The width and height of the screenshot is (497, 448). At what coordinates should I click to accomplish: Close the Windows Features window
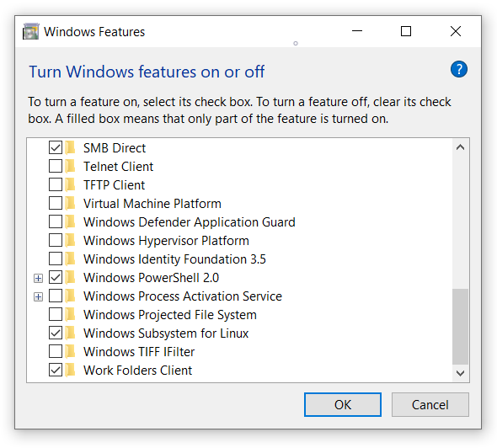pos(456,31)
